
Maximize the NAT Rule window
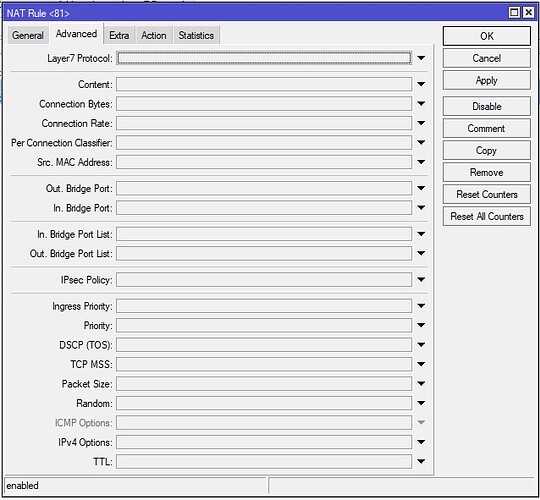[514, 13]
